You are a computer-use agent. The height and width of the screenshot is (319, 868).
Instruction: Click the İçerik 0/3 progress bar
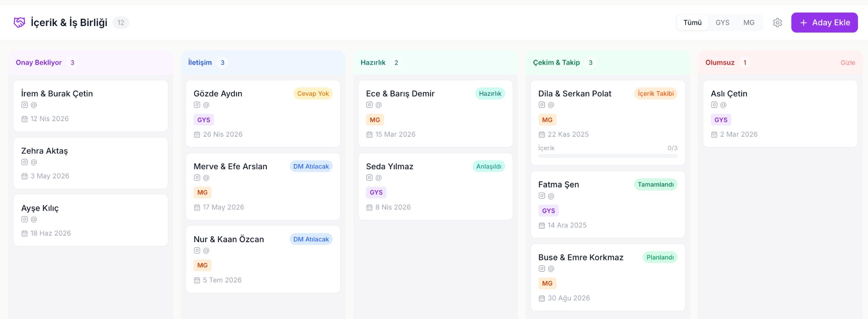608,156
